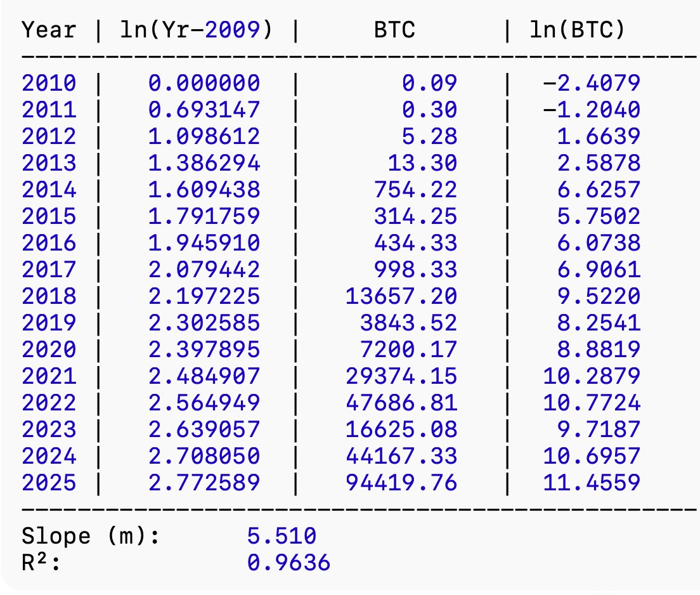Viewport: 700px width, 595px height.
Task: Select the year 2010 cell
Action: click(x=49, y=83)
